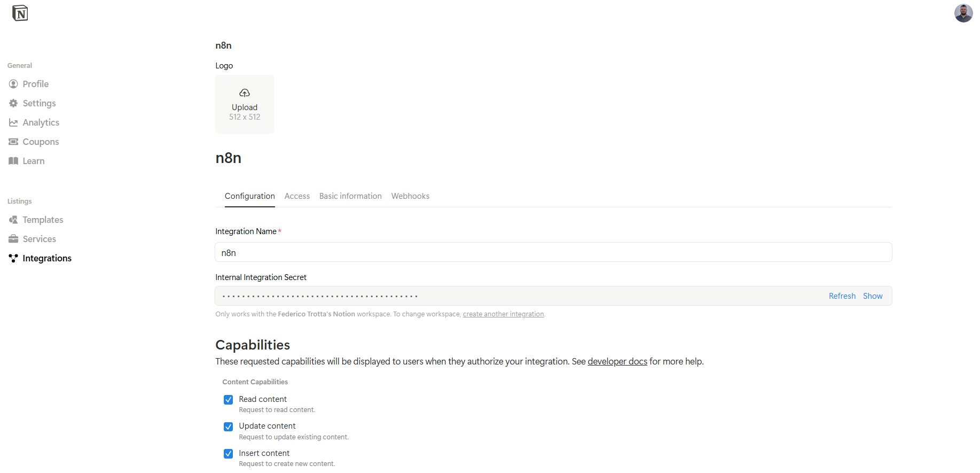Focus the Integration Name field
The width and height of the screenshot is (980, 473).
(553, 252)
